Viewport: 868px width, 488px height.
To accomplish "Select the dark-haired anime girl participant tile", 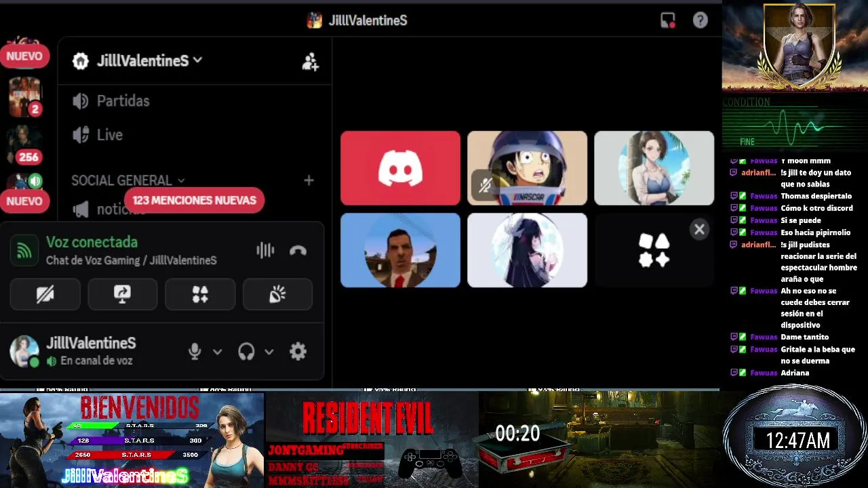I will 527,250.
